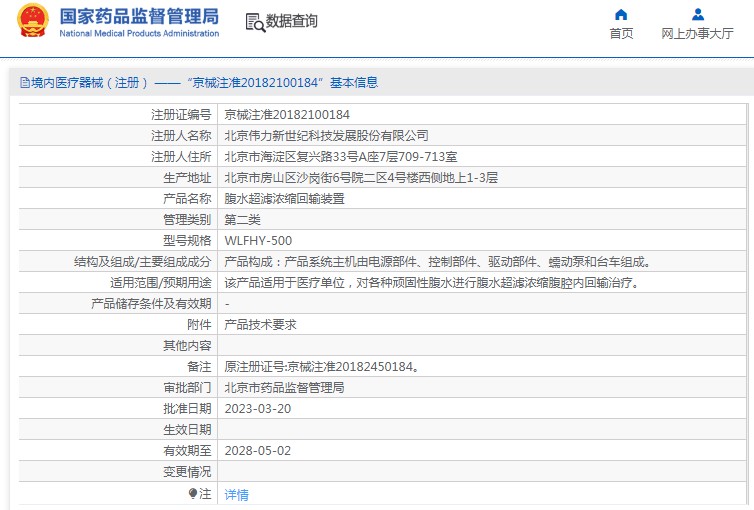
Task: Select 北京市药品监督管理局 approval department value
Action: pyautogui.click(x=284, y=388)
